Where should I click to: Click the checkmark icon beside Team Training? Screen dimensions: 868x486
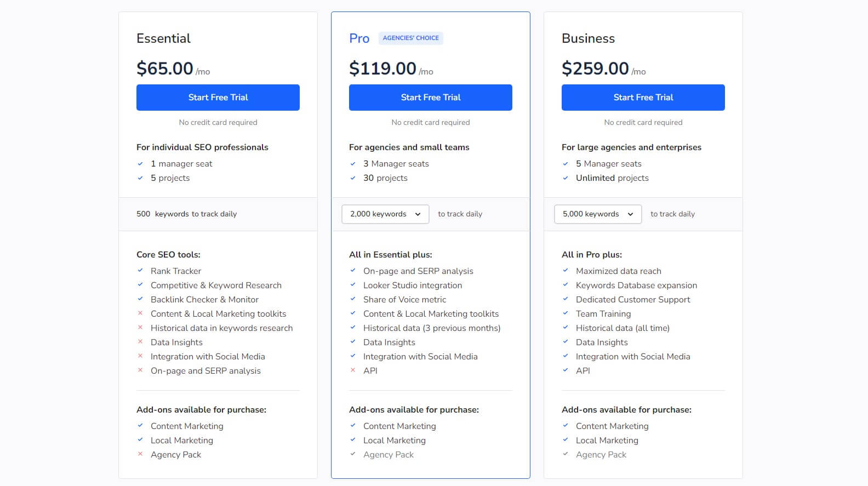(565, 313)
